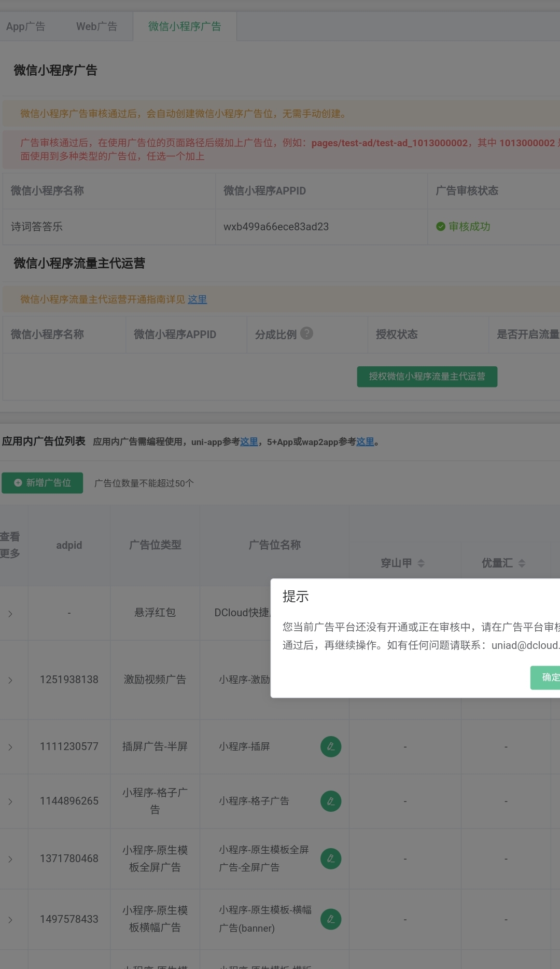The height and width of the screenshot is (969, 560).
Task: Expand the 悬浮红包 ad row
Action: (10, 614)
